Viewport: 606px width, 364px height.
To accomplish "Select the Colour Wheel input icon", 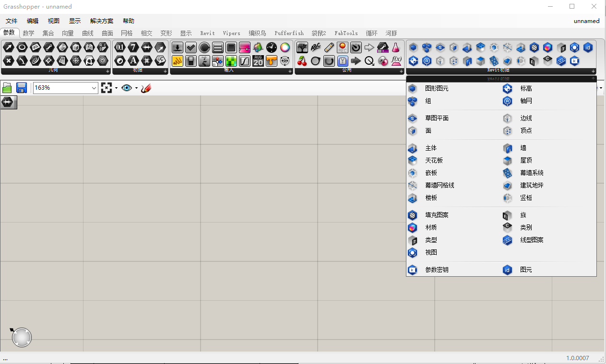I will coord(285,47).
